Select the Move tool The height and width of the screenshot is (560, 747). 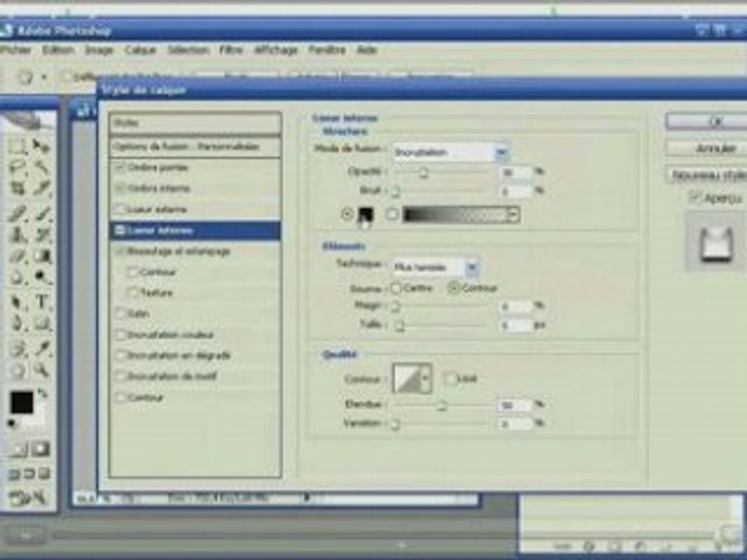[41, 145]
